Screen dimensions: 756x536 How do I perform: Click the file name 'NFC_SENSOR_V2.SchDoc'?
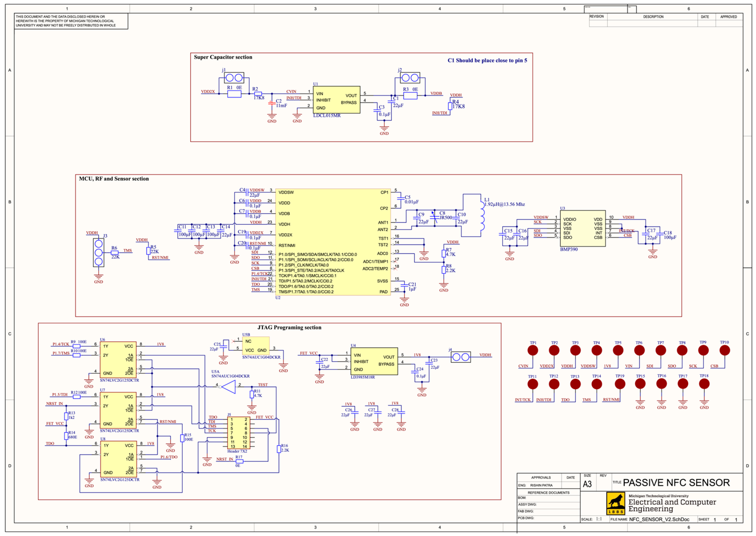[659, 519]
